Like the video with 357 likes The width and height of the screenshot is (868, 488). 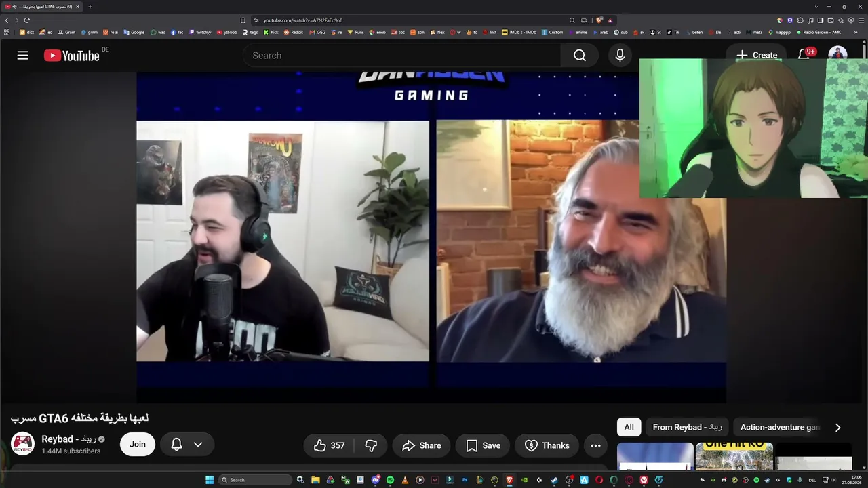(329, 445)
